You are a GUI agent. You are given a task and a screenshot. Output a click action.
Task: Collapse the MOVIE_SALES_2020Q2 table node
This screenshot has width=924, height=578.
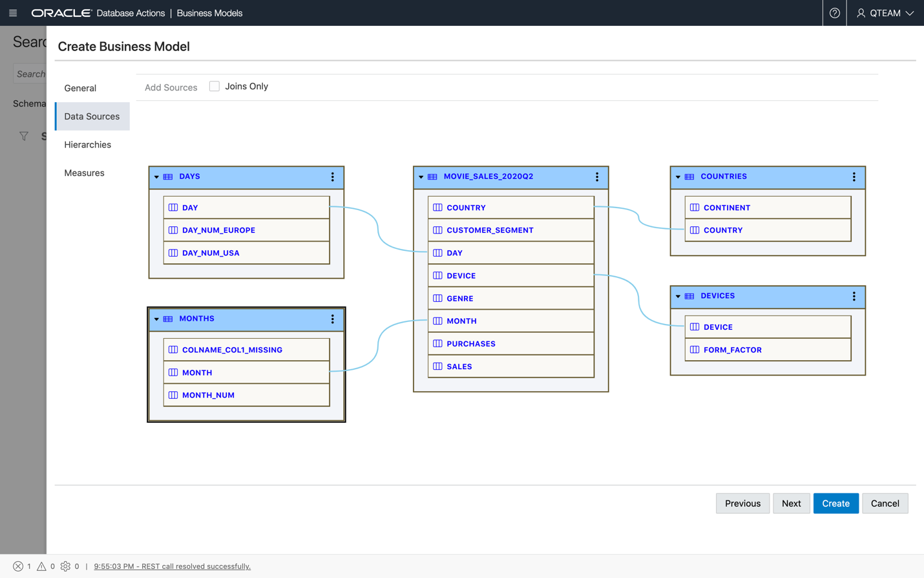point(421,177)
